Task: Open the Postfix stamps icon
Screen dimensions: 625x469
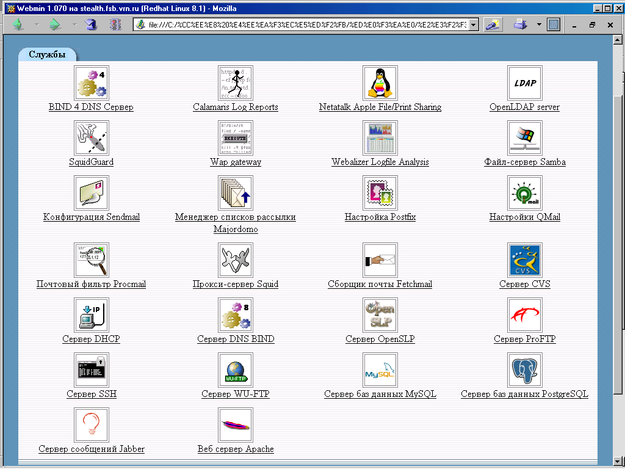Action: pyautogui.click(x=380, y=193)
